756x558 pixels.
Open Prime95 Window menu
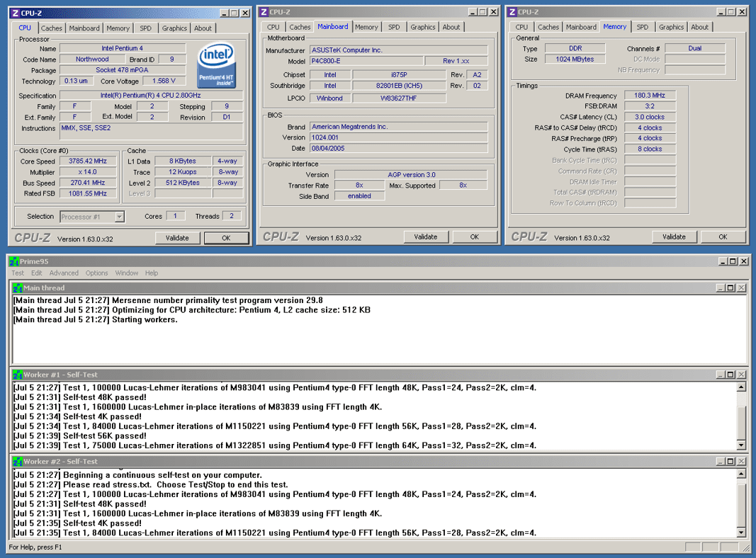[x=127, y=273]
